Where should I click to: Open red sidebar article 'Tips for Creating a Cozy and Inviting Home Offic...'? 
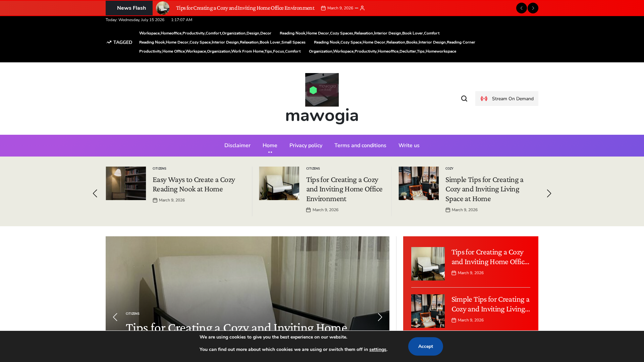click(490, 257)
